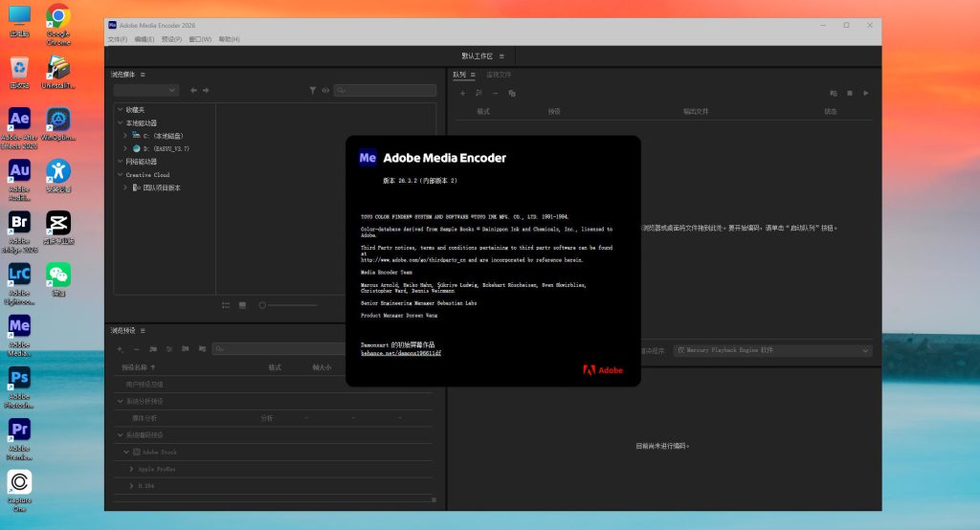Collapse the 本地驱动器 local drives node
The width and height of the screenshot is (980, 530).
point(120,123)
